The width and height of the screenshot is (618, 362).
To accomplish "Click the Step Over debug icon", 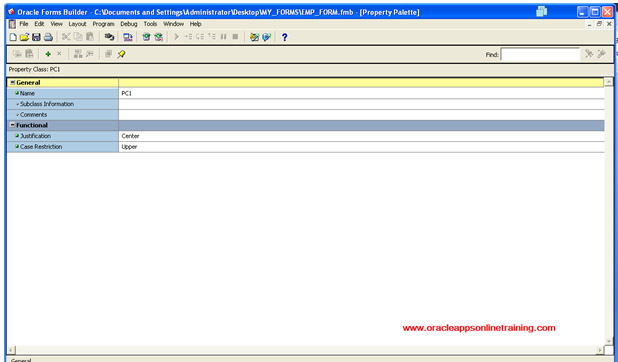I will 200,37.
